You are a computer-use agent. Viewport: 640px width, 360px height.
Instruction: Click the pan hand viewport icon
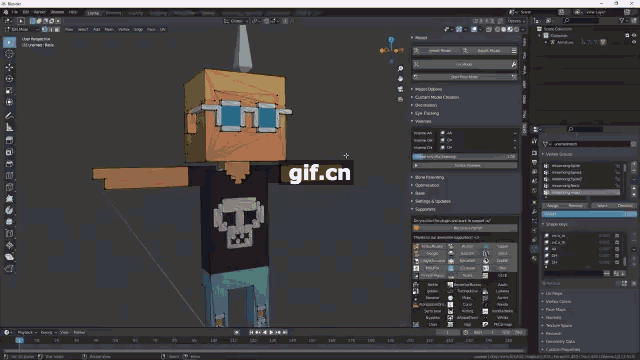tap(400, 79)
